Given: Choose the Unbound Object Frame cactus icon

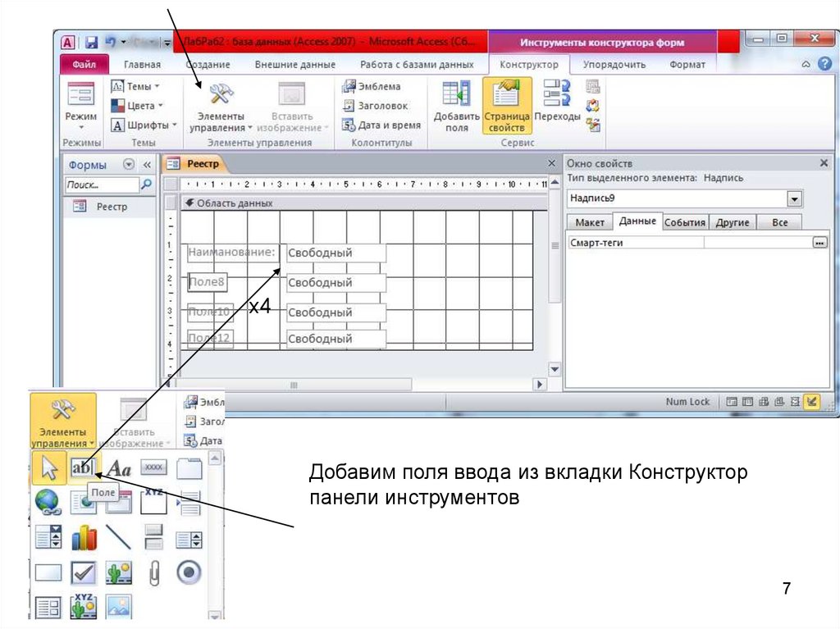Looking at the screenshot, I should [x=119, y=572].
